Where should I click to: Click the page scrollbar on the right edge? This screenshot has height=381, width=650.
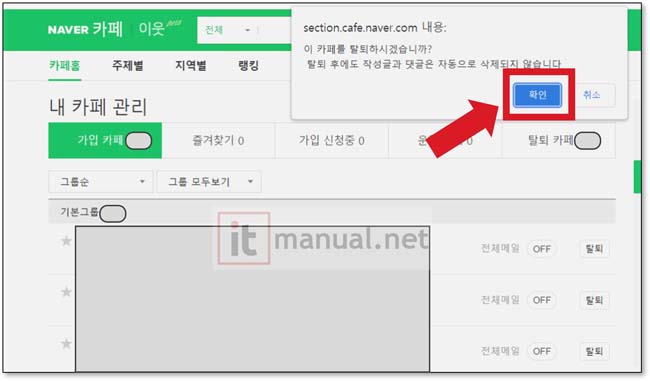pos(637,177)
